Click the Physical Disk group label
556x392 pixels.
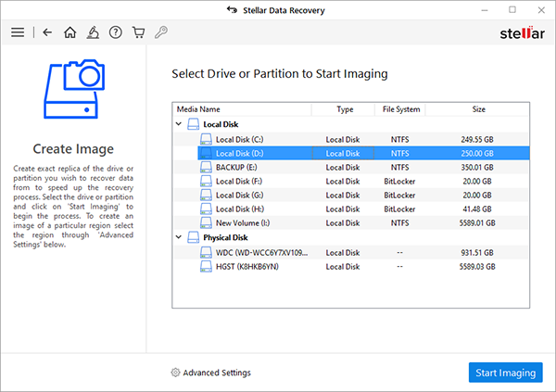coord(225,237)
